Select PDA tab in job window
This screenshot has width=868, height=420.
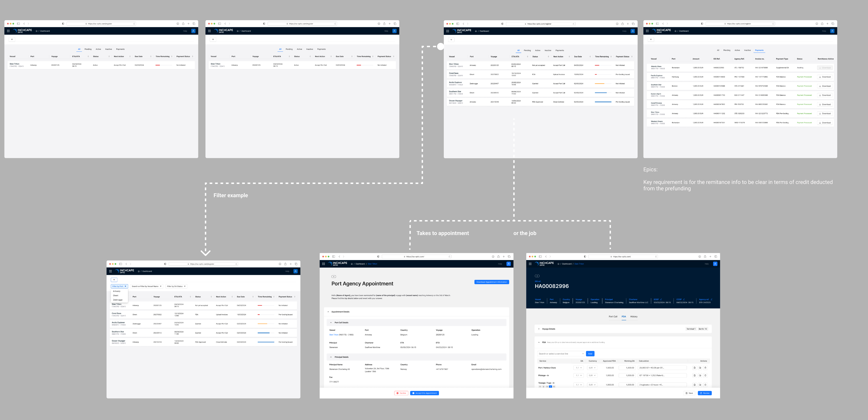pyautogui.click(x=624, y=316)
